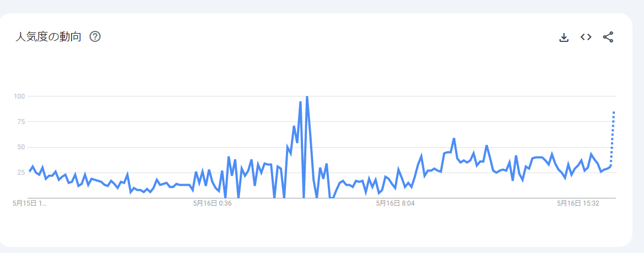Screen dimensions: 644x253
Task: Click the second-tallest solid peak left of the maximum
Action: point(300,103)
